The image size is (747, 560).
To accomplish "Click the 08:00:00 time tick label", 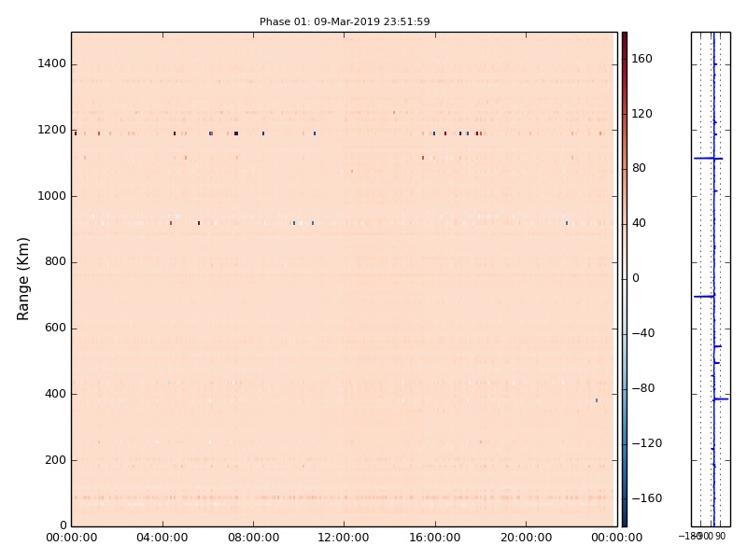I will [x=253, y=538].
